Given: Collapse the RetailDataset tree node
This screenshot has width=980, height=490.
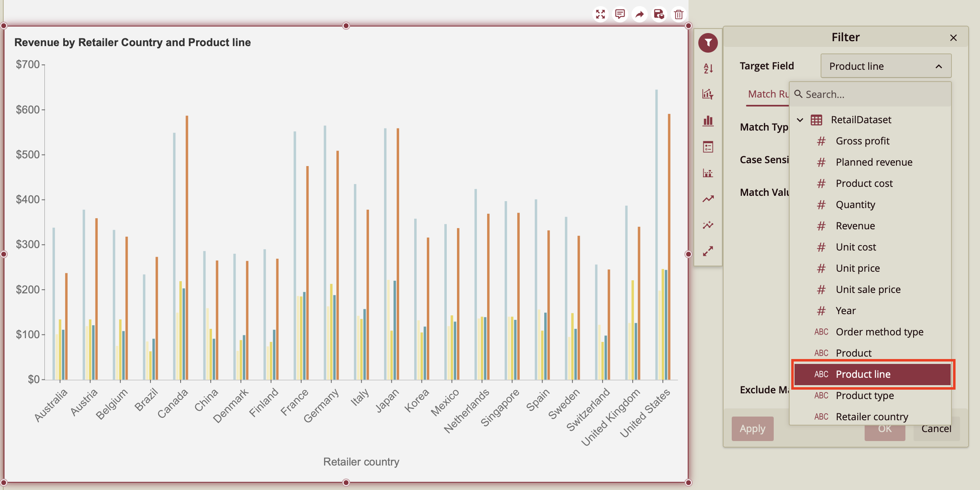Looking at the screenshot, I should click(x=800, y=120).
